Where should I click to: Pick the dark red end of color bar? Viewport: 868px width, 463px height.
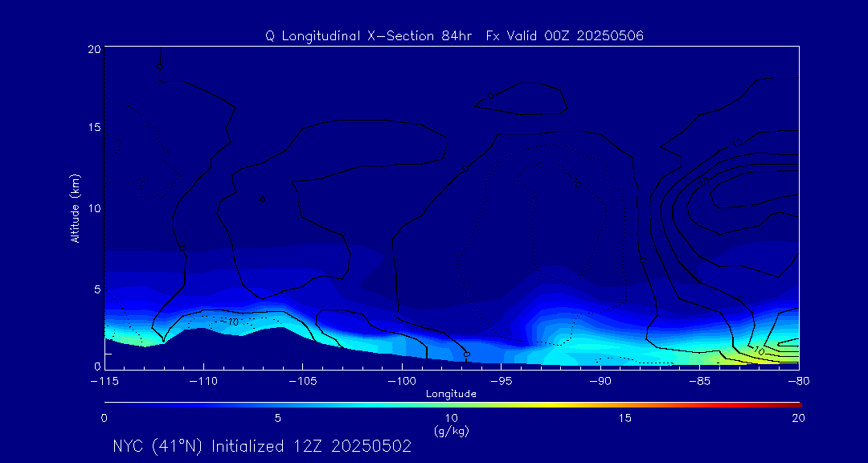tap(794, 405)
